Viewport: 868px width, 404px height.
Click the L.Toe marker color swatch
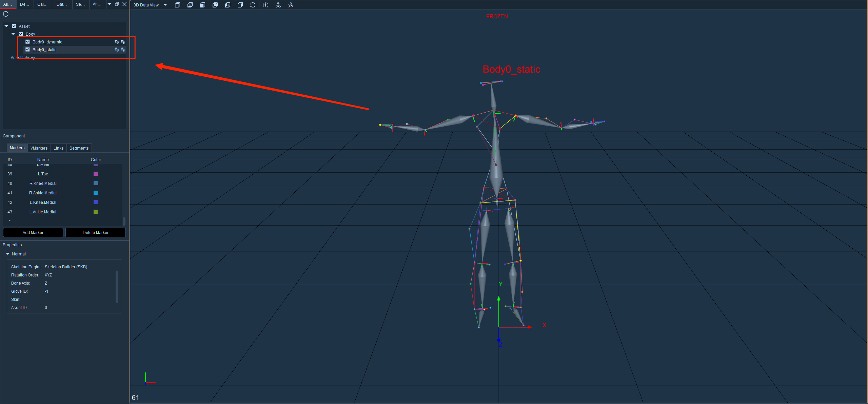pos(96,174)
